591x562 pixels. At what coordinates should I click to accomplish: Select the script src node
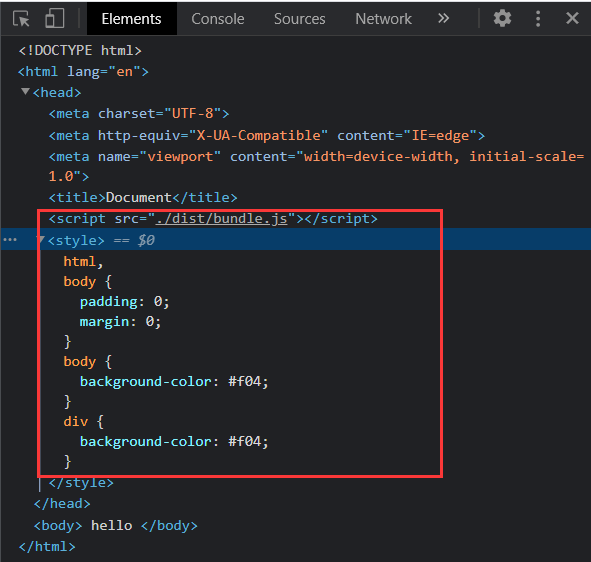click(x=213, y=219)
